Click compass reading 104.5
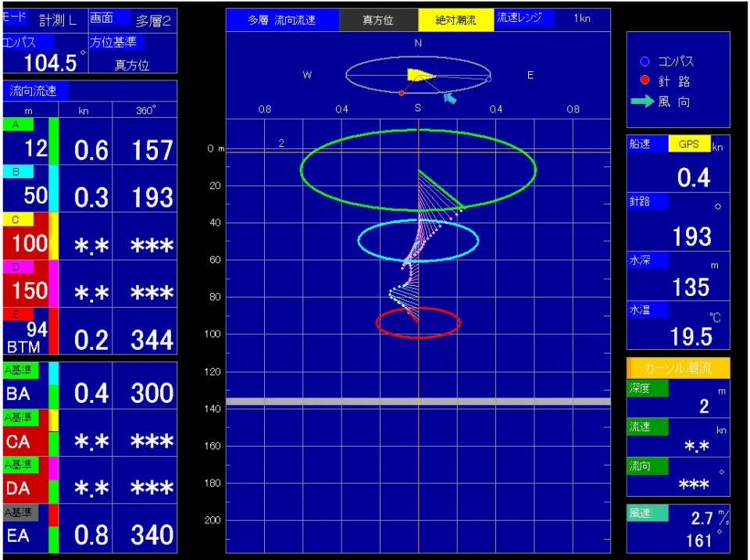 tap(50, 62)
